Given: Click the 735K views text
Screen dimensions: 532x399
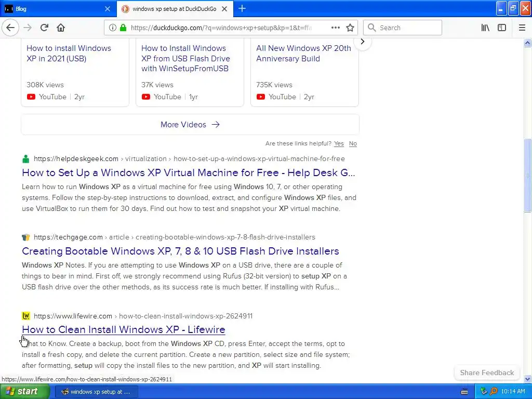Looking at the screenshot, I should [274, 85].
